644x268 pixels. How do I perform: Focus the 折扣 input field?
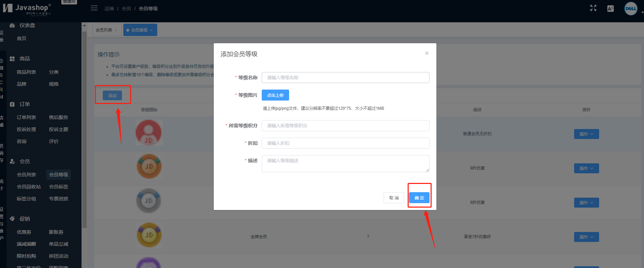pyautogui.click(x=345, y=143)
